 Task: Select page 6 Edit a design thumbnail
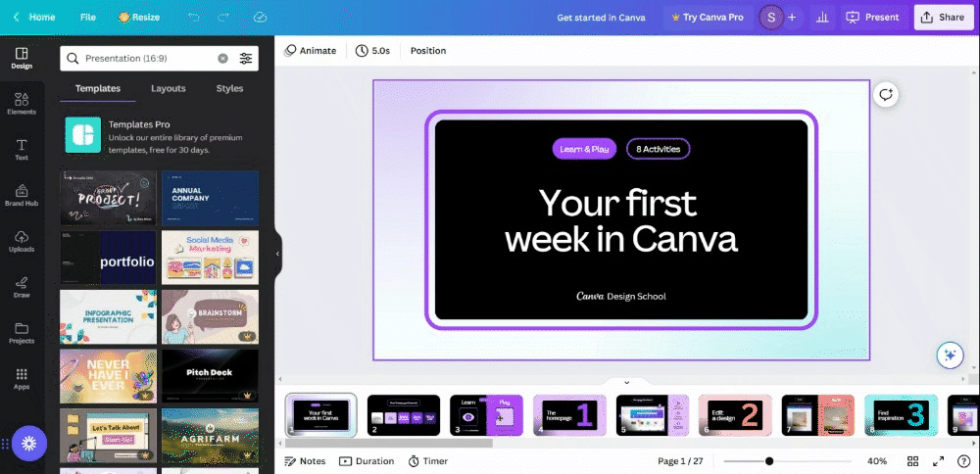(x=735, y=414)
